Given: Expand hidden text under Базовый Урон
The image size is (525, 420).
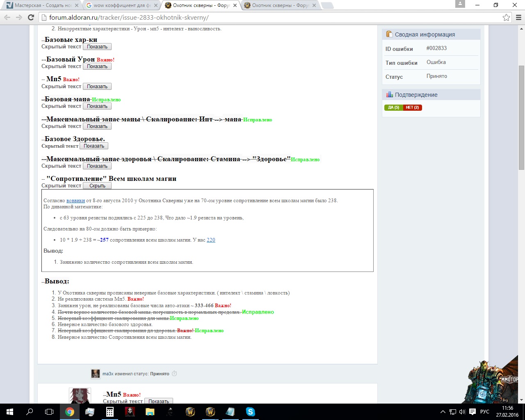Looking at the screenshot, I should [97, 66].
